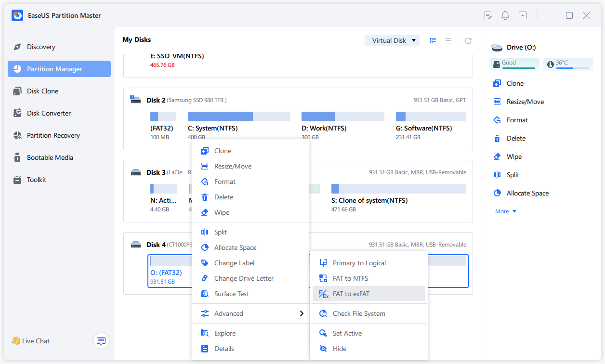Select the N: partition on Disk 3
Screen dimensions: 605x364
pos(164,198)
